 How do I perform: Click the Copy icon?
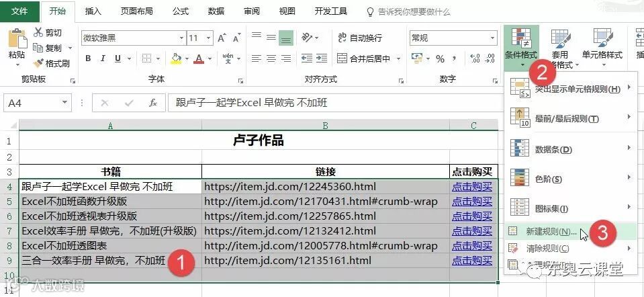[38, 48]
